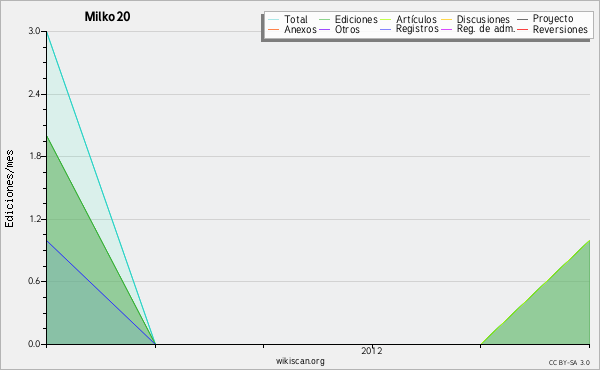This screenshot has width=600, height=370.
Task: Click the '3.0' y-axis value
Action: [x=34, y=31]
